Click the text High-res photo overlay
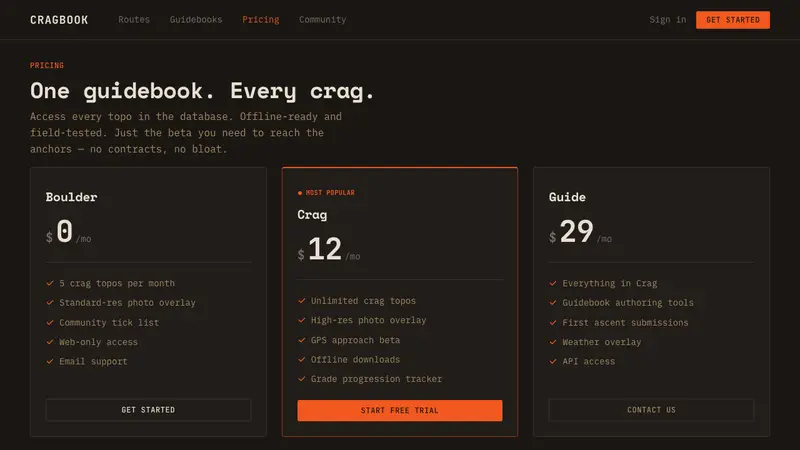This screenshot has height=450, width=800. 368,320
